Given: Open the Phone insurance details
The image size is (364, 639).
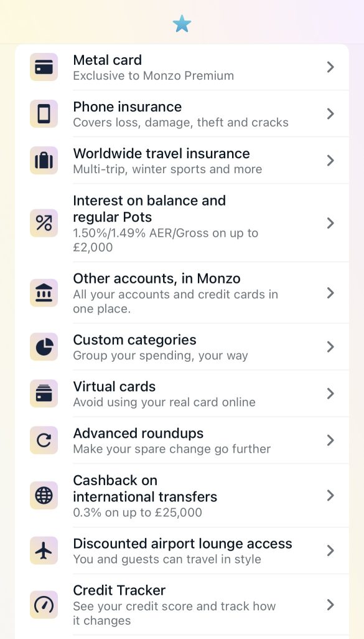Looking at the screenshot, I should point(180,114).
